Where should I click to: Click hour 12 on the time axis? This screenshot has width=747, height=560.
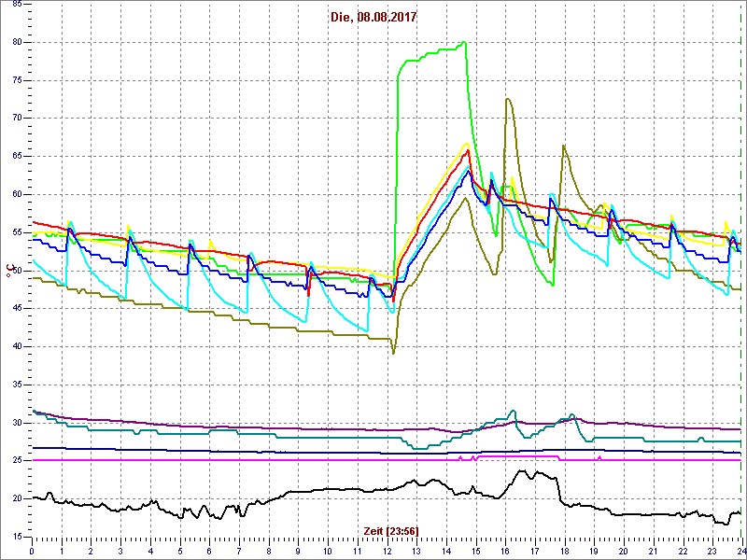pyautogui.click(x=387, y=551)
